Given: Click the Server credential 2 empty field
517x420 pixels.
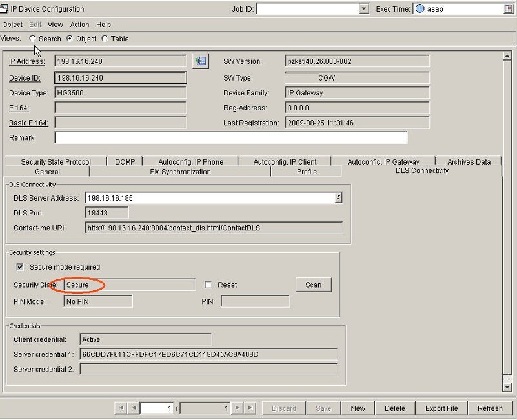Looking at the screenshot, I should [x=208, y=369].
